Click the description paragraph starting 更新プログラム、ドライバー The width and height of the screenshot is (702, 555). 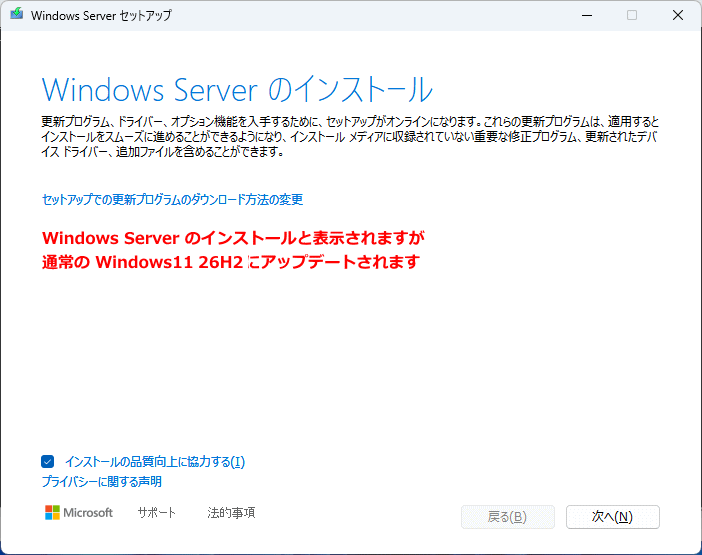(x=350, y=137)
